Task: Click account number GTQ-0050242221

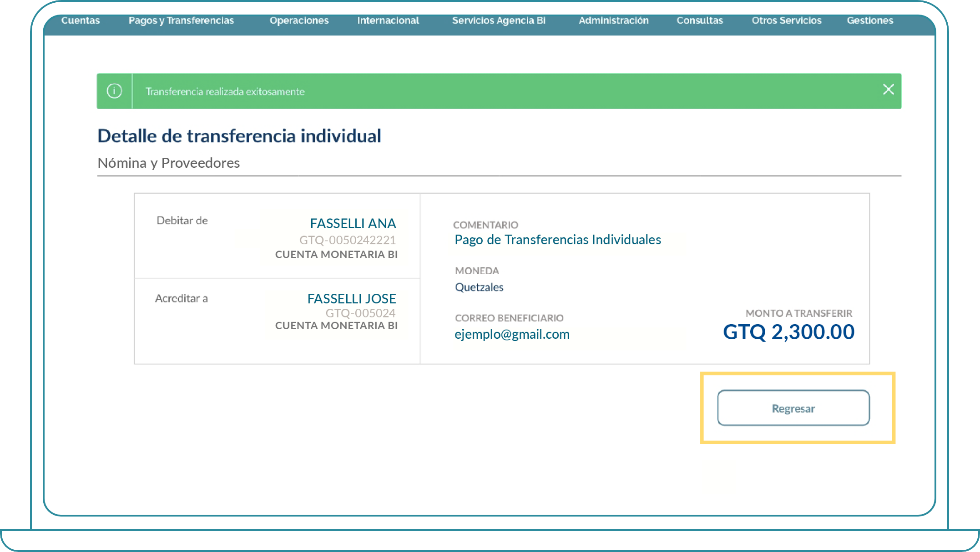Action: click(348, 240)
